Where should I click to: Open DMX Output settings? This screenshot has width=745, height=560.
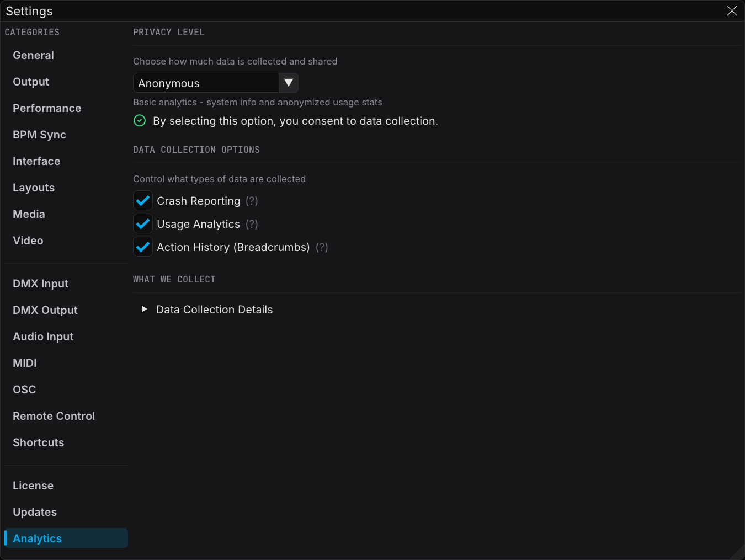click(66, 310)
